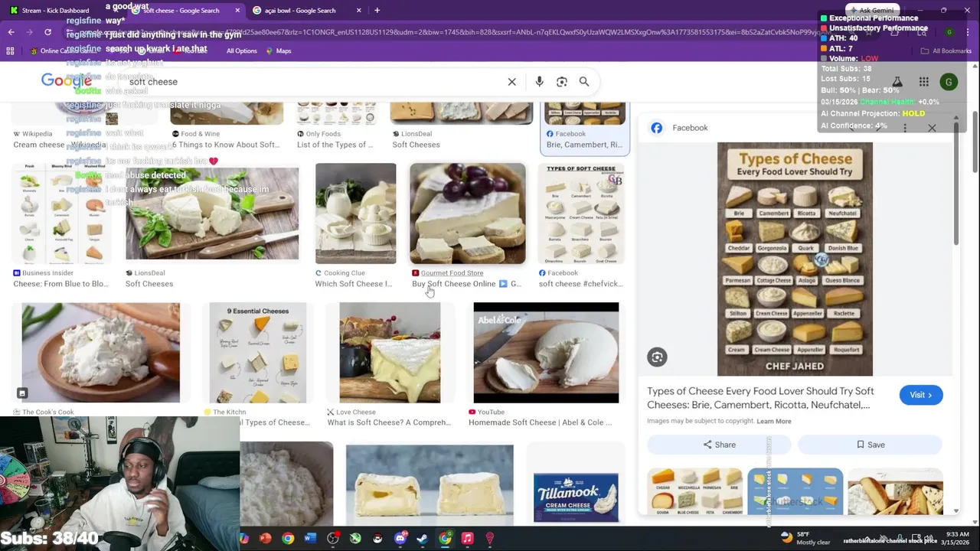Open the bookmarks bar apps grid icon

pos(10,51)
